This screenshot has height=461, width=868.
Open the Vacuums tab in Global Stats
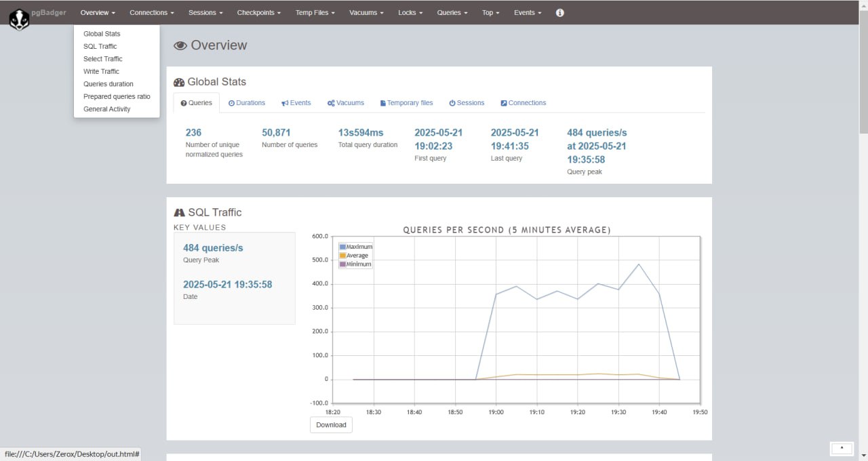tap(346, 103)
